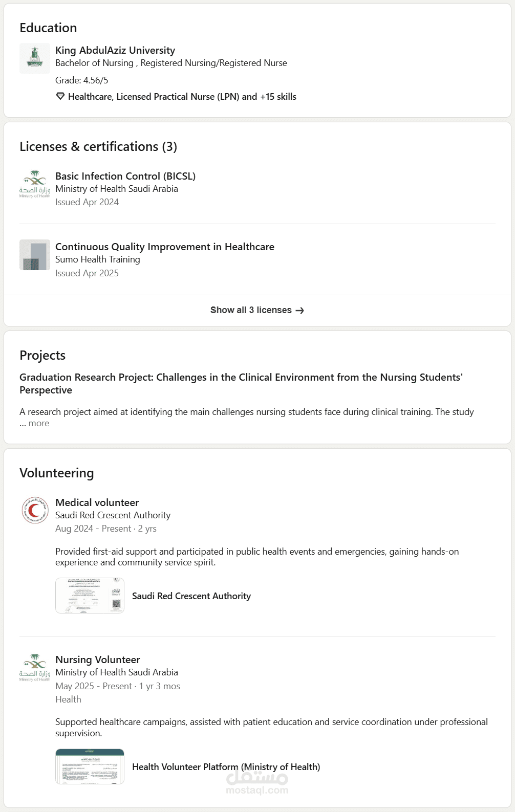Screen dimensions: 515x812
Task: Open the King AbdulAziz University title link
Action: tap(115, 50)
